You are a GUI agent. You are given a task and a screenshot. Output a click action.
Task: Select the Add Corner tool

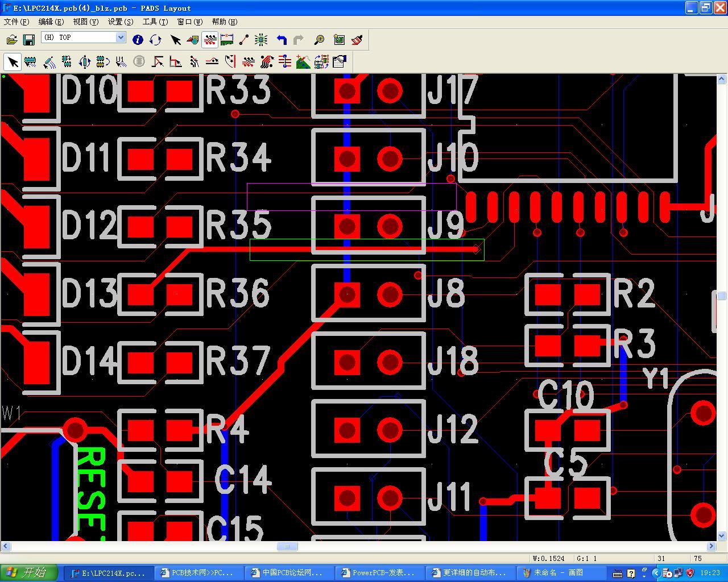[x=158, y=61]
